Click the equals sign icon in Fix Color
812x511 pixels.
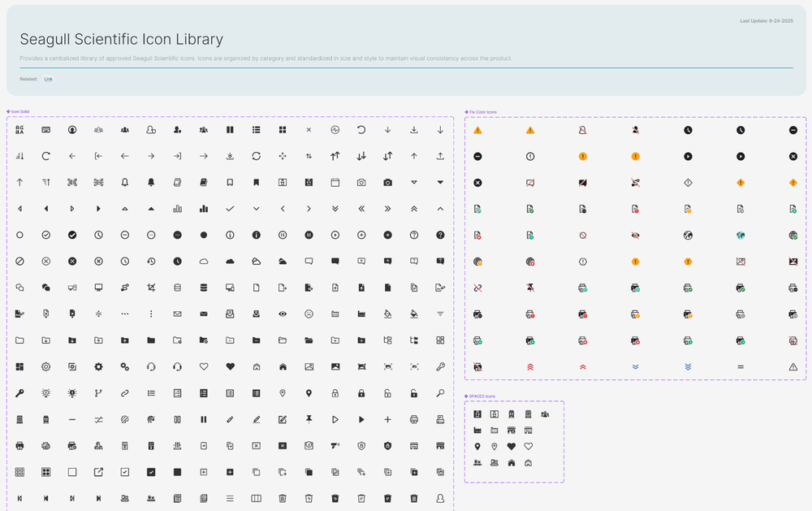741,367
